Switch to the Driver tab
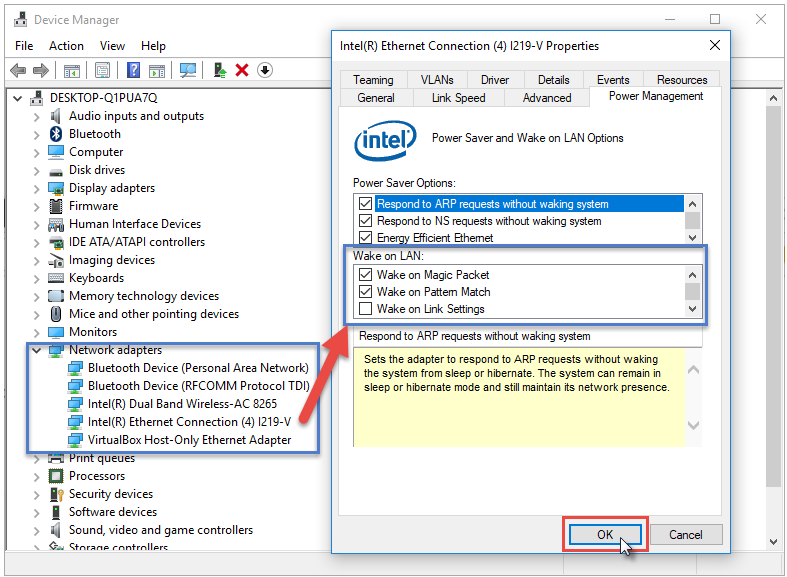Viewport: 787px width, 577px height. [495, 80]
